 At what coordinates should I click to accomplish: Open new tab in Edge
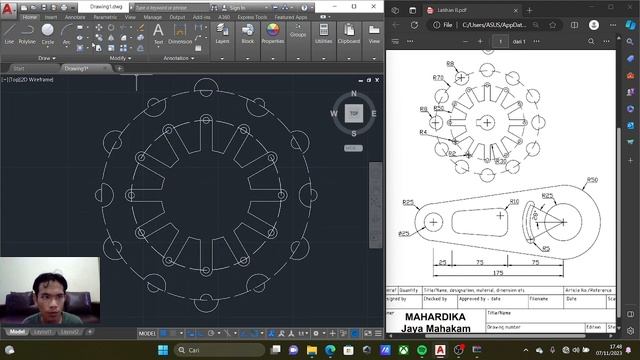coord(529,11)
